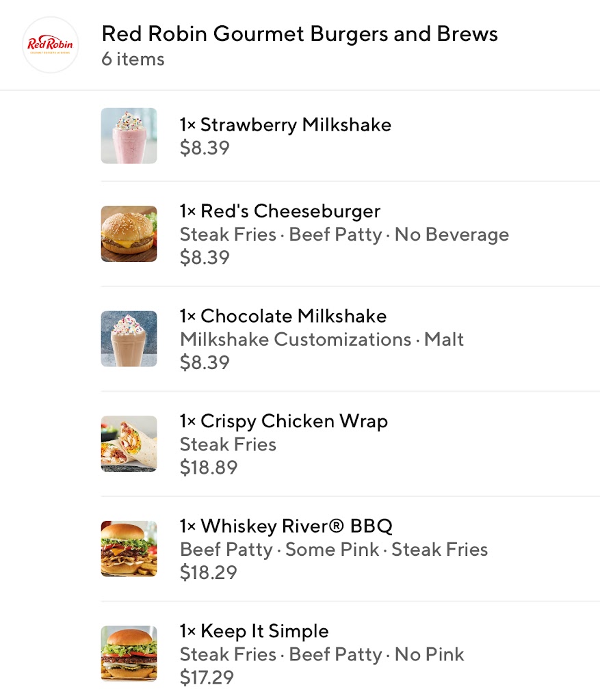Click the 6 items count label
600x700 pixels.
[133, 59]
